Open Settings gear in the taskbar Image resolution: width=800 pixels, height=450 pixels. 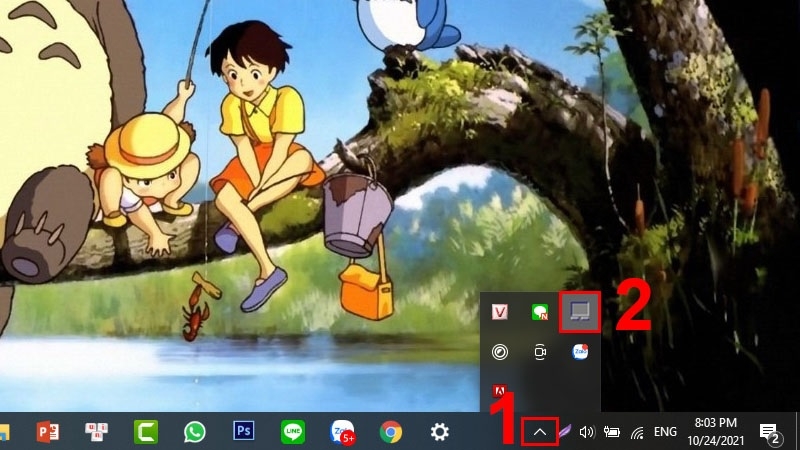pyautogui.click(x=439, y=432)
